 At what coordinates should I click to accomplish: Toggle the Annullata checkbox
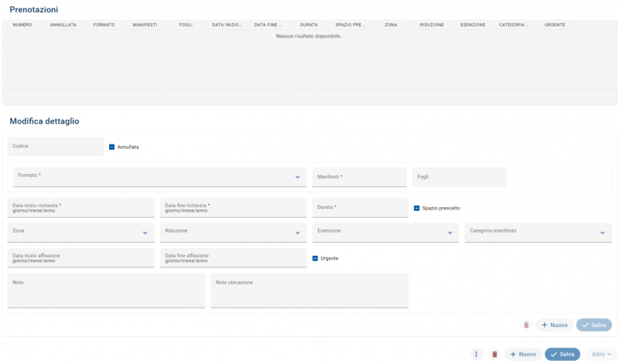pyautogui.click(x=112, y=147)
